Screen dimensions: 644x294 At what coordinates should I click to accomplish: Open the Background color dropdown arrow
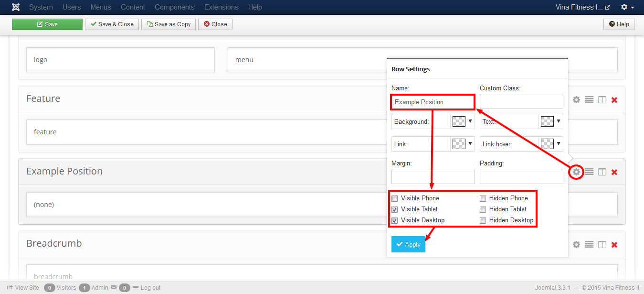[x=470, y=121]
